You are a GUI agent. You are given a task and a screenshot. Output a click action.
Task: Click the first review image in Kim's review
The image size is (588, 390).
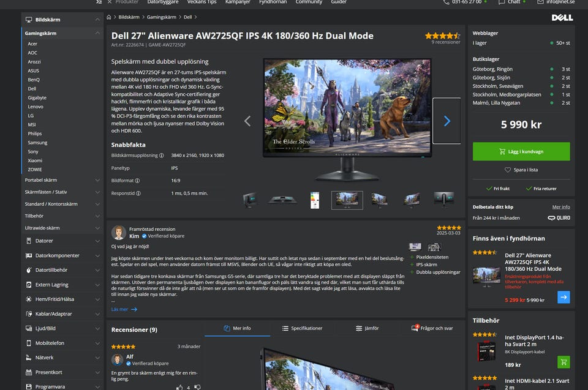pos(415,247)
